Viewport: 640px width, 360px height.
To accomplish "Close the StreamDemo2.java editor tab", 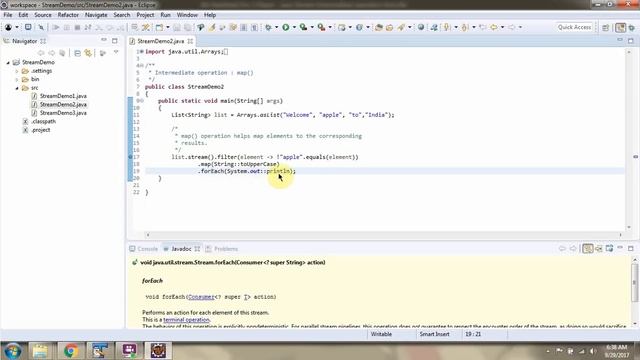I will tap(190, 41).
